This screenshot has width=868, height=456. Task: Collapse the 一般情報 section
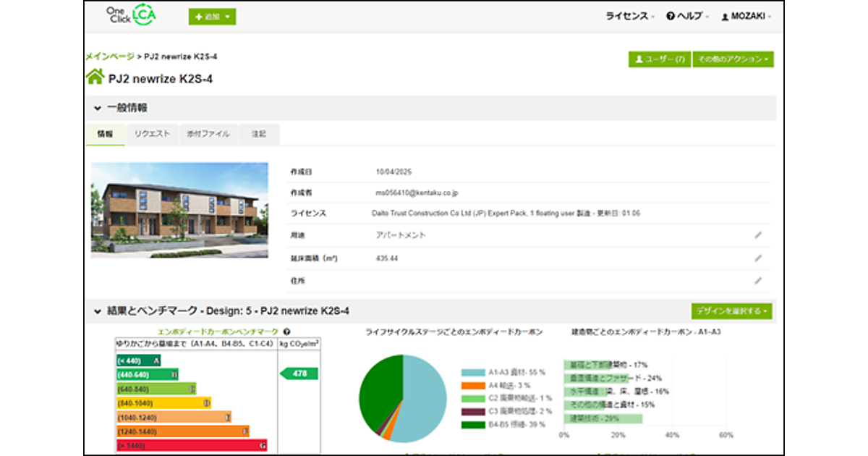click(x=98, y=108)
